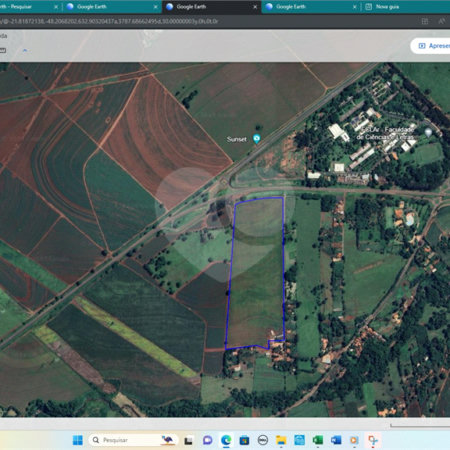Image resolution: width=450 pixels, height=450 pixels.
Task: Open the Windows Start menu
Action: [78, 440]
